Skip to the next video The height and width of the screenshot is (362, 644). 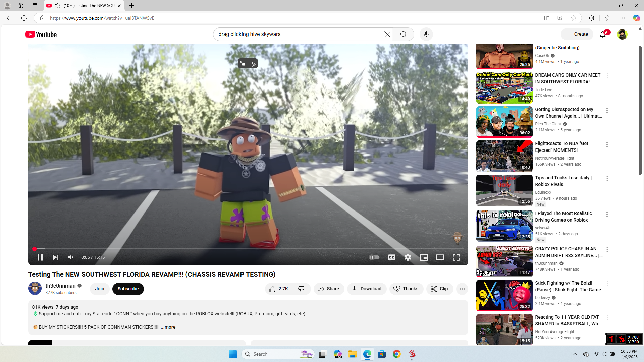click(56, 257)
